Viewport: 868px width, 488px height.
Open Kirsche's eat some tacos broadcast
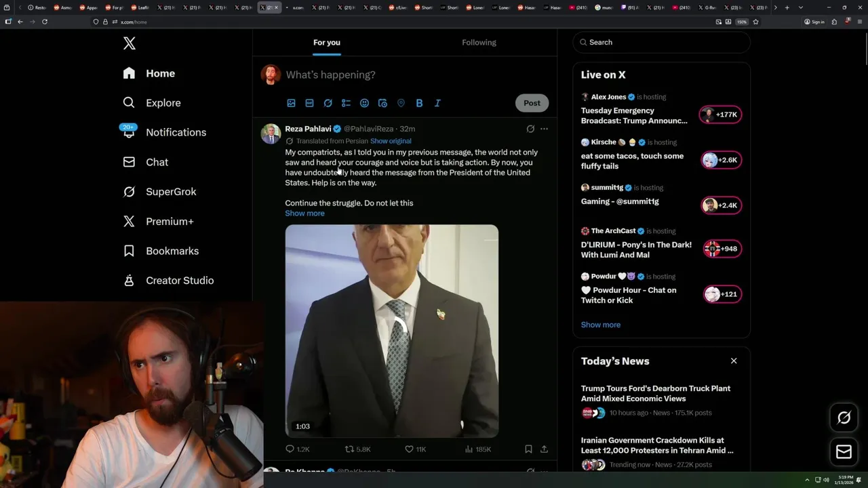[x=632, y=161]
